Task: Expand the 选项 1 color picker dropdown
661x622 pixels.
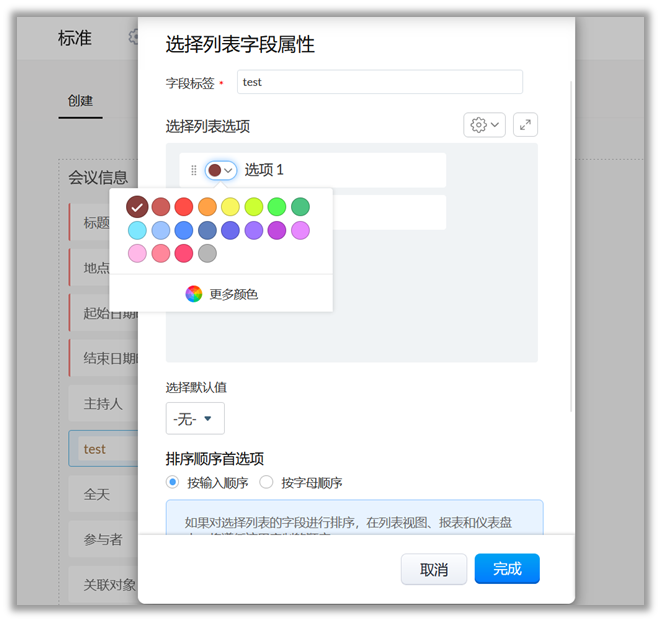Action: coord(221,170)
